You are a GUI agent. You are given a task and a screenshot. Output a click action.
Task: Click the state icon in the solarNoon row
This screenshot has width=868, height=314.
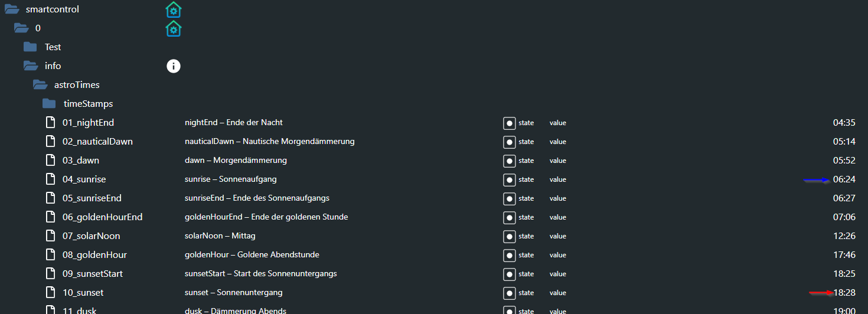510,237
